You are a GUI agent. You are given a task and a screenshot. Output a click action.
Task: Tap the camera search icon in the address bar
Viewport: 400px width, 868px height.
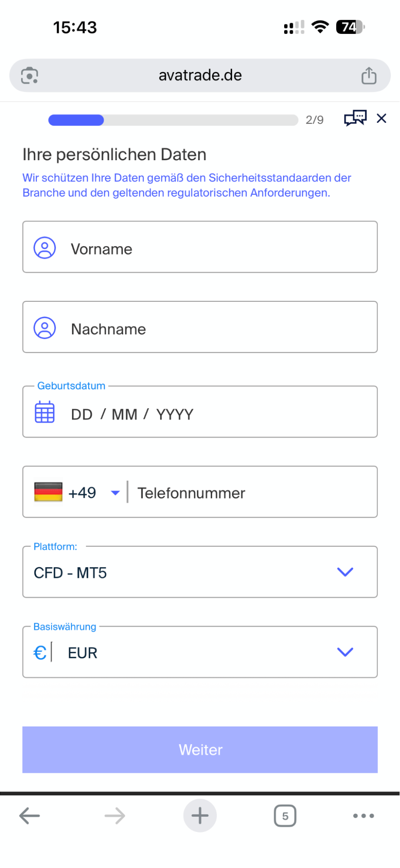click(30, 76)
